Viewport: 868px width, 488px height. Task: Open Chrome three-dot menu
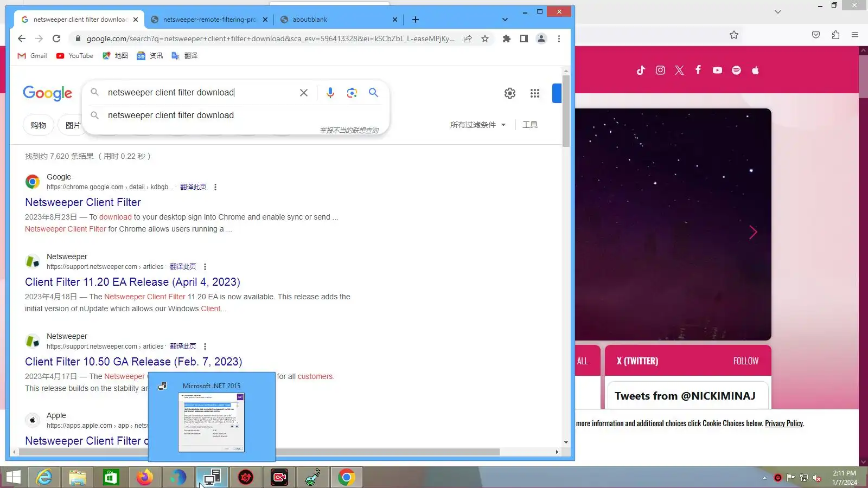pyautogui.click(x=559, y=38)
